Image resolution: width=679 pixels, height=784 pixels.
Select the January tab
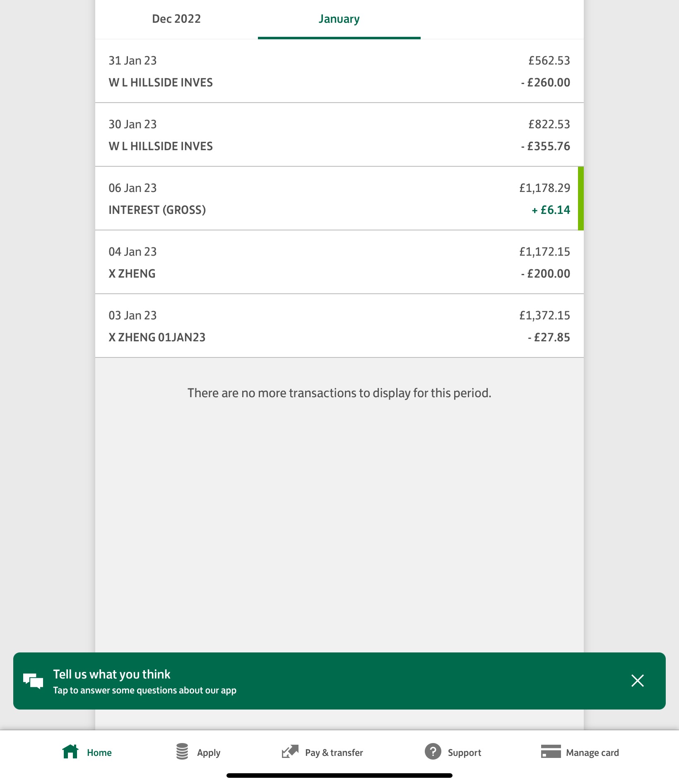pos(339,19)
